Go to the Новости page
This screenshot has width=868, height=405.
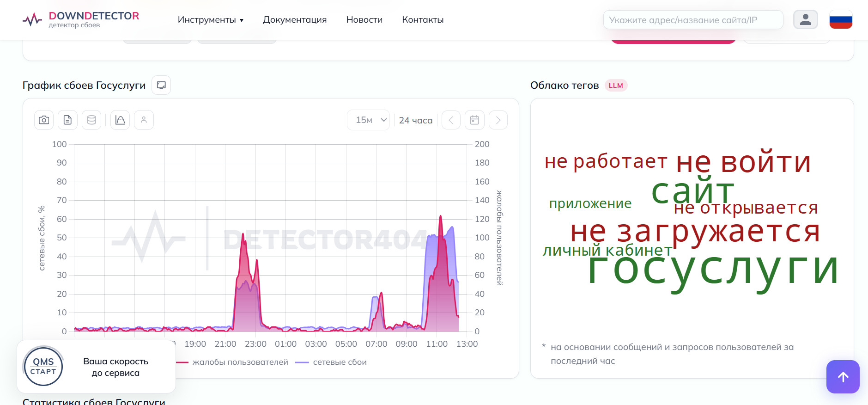coord(364,20)
